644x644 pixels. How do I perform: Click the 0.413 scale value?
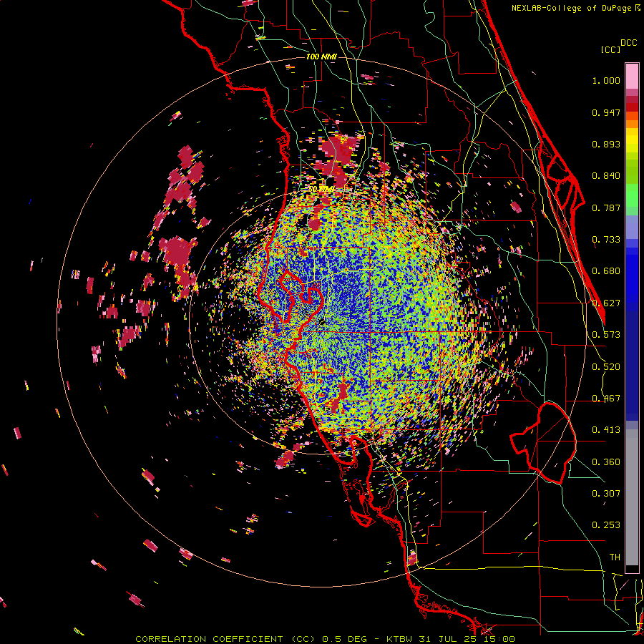coord(606,430)
